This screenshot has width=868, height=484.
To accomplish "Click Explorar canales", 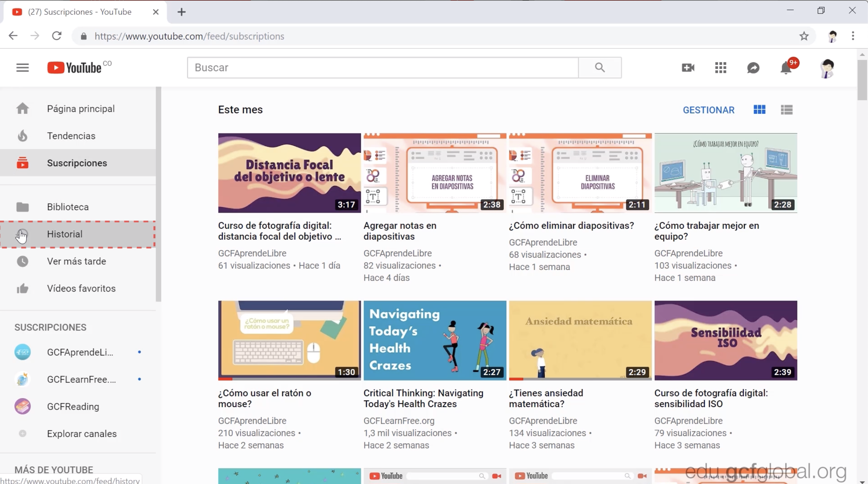I will [78, 433].
